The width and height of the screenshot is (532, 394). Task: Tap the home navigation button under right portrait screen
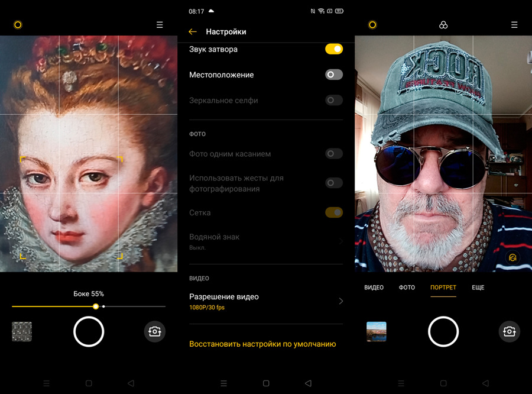[x=443, y=383]
